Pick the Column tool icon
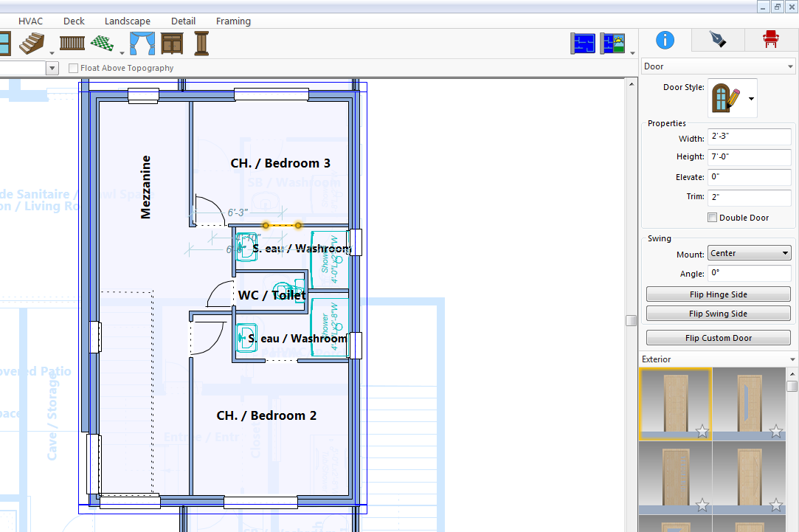The width and height of the screenshot is (799, 532). (201, 43)
